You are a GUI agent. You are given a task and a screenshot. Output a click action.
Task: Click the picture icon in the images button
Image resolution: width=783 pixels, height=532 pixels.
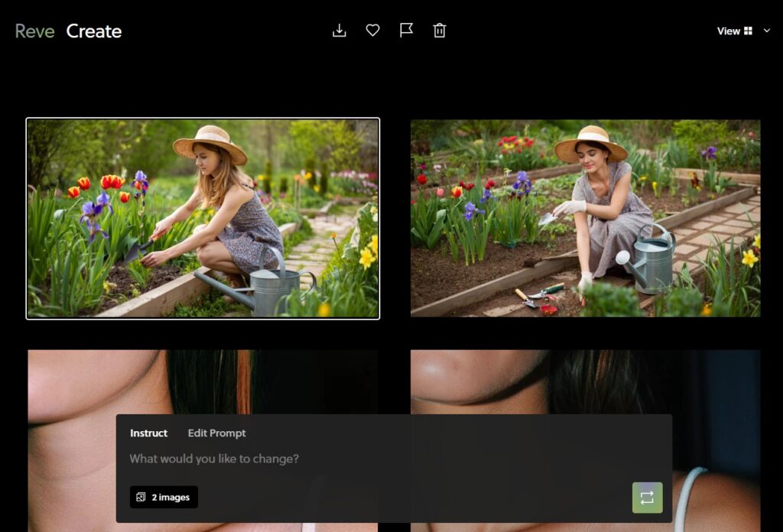[141, 498]
